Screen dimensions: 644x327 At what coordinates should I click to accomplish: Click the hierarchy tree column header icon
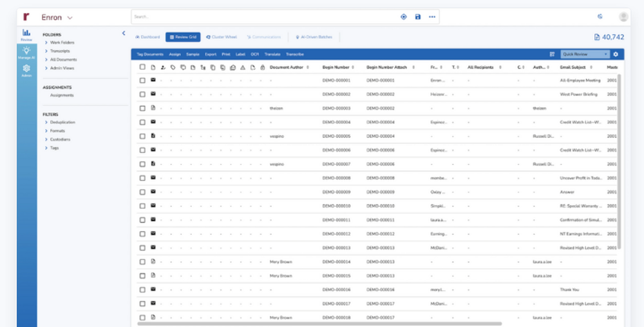coord(203,67)
